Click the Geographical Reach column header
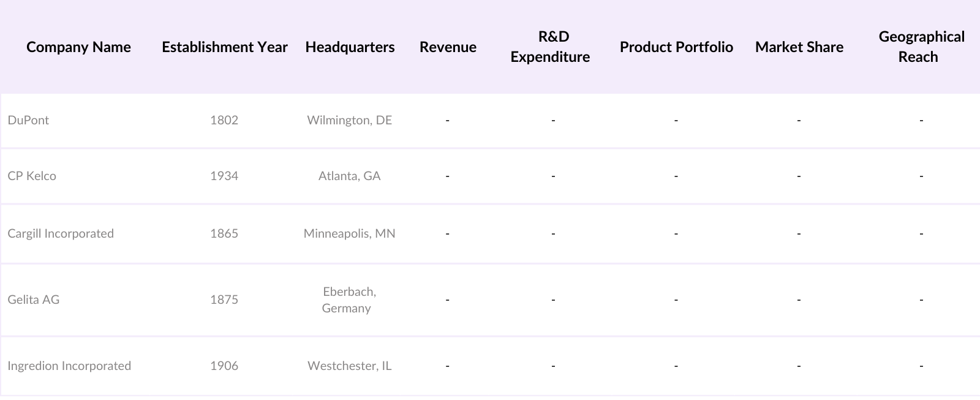This screenshot has height=400, width=980. point(921,47)
